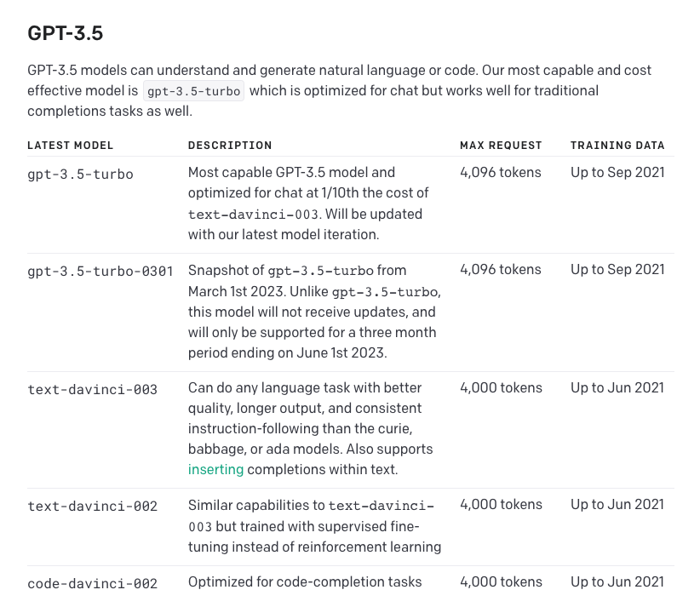Open the green "inserting" hyperlink
Viewport: 700px width, 607px height.
coord(215,469)
